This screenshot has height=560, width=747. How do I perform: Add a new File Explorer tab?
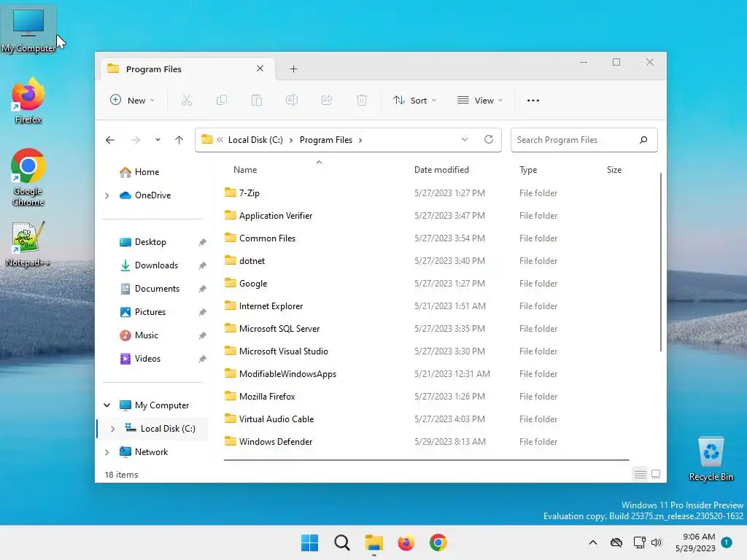coord(293,69)
